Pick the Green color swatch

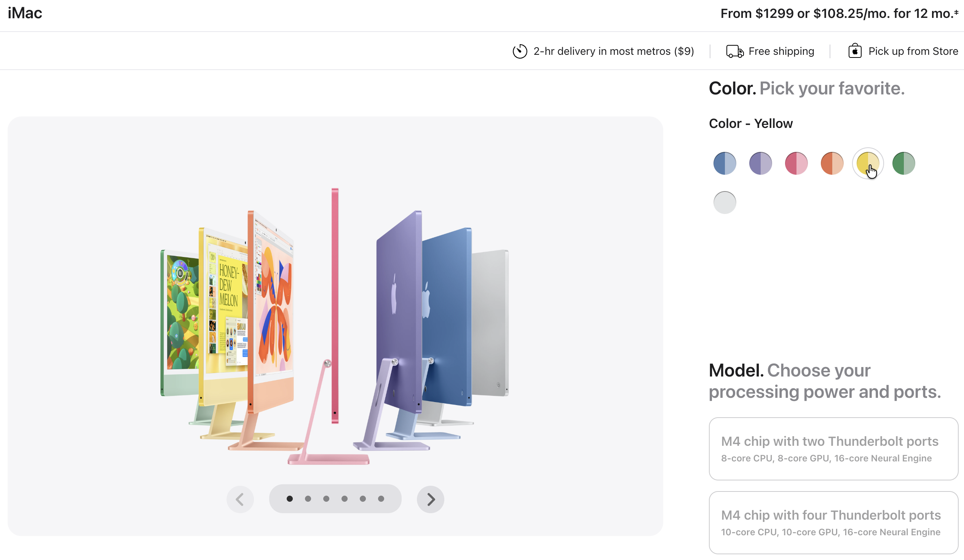pyautogui.click(x=903, y=163)
